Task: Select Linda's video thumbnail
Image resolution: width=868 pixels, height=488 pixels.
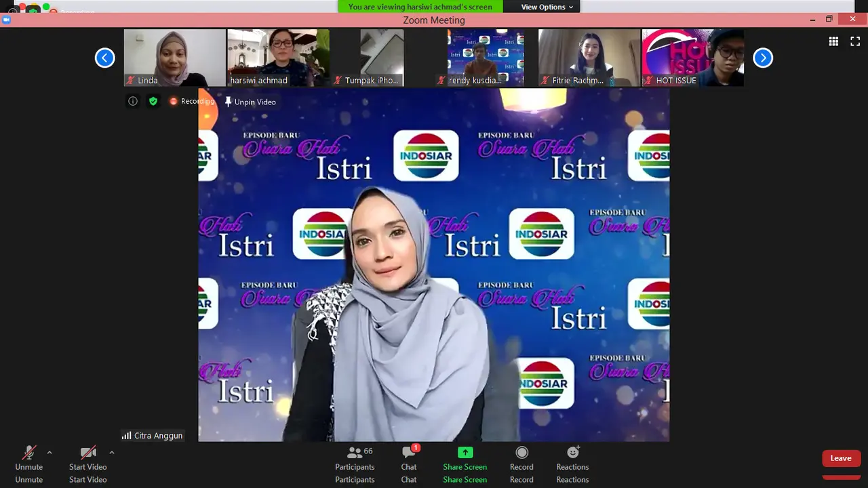Action: coord(174,58)
